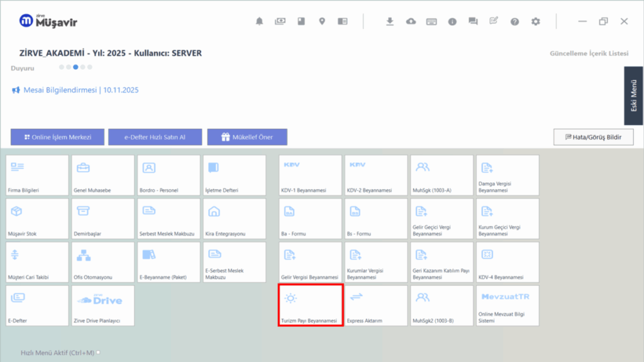This screenshot has width=644, height=362.
Task: Open the keyboard icon in toolbar
Action: point(431,21)
